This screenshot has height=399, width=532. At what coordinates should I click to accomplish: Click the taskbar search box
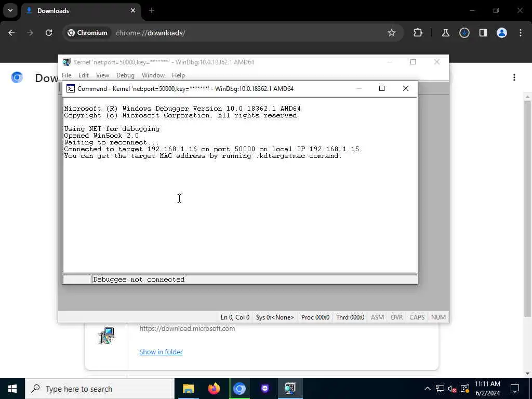coord(100,389)
